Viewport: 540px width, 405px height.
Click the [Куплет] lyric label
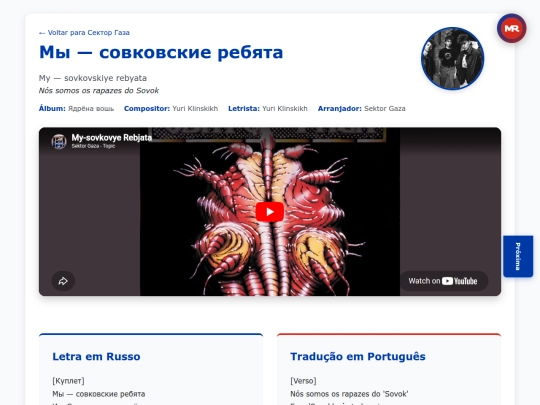point(68,381)
